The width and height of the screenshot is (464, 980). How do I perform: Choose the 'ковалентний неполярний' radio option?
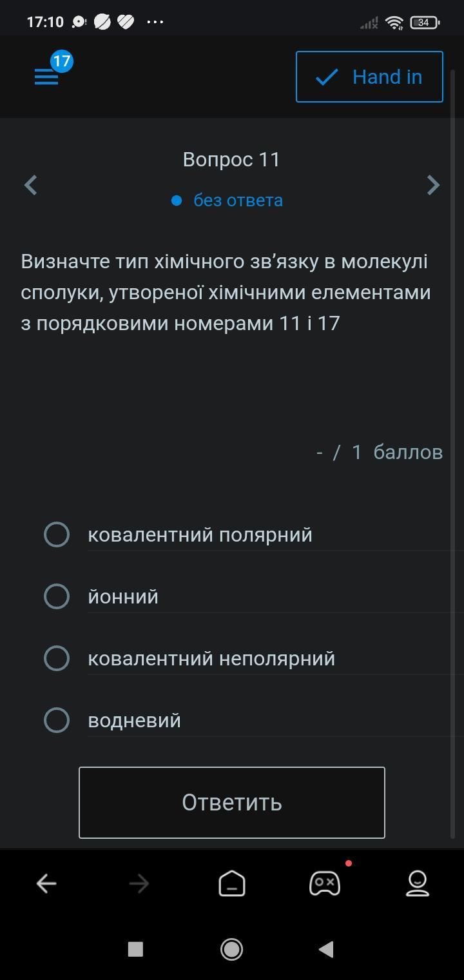(57, 658)
